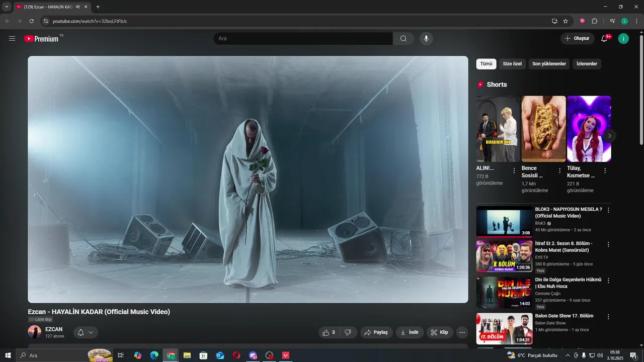The image size is (644, 362).
Task: Open İtiraf Et 8. Bölüm thumbnail
Action: pyautogui.click(x=504, y=256)
